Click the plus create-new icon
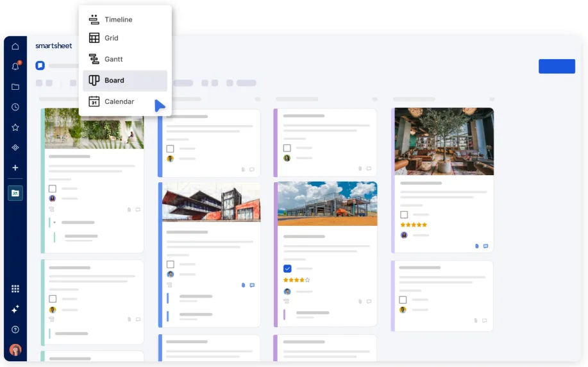This screenshot has height=367, width=588. pos(15,167)
